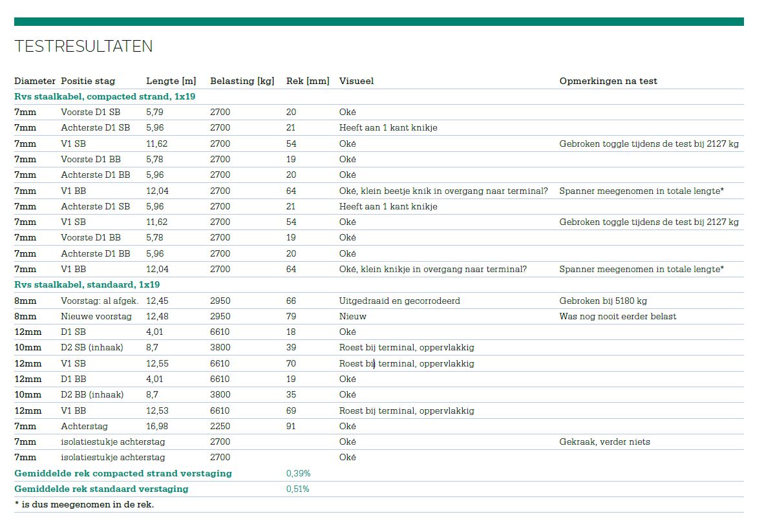Image resolution: width=764 pixels, height=532 pixels.
Task: Click the 'Was nog nooit eerder belast' remark
Action: (618, 317)
